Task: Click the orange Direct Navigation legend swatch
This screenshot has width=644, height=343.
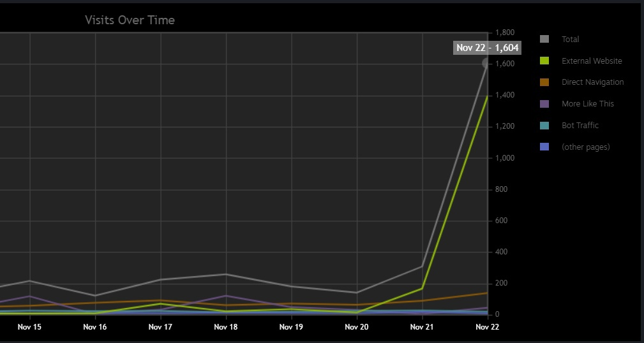Action: pyautogui.click(x=544, y=82)
